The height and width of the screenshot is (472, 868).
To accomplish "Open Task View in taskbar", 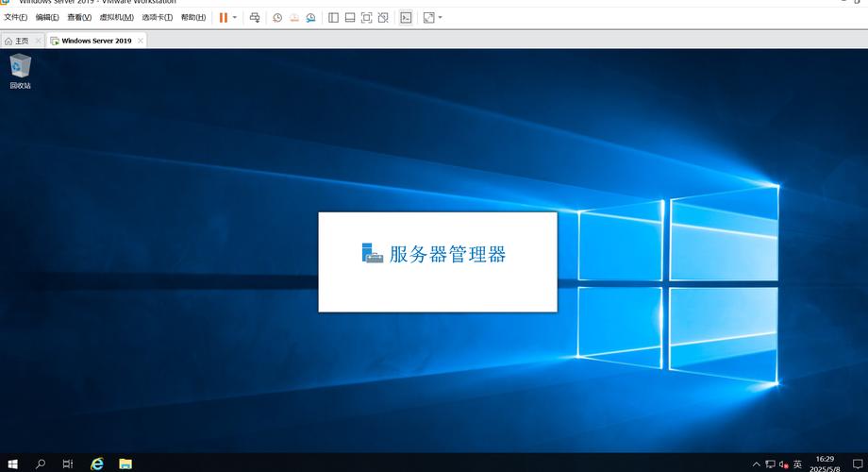I will [68, 464].
